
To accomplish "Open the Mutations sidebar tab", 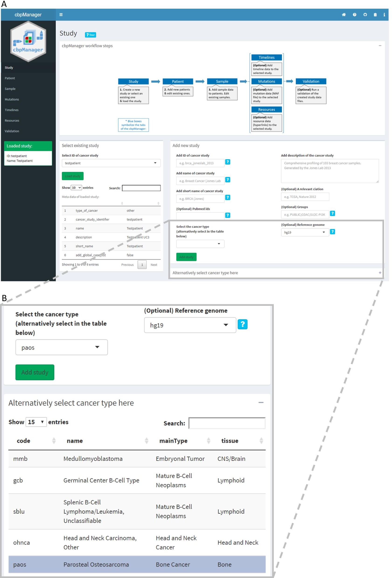I will click(x=28, y=99).
